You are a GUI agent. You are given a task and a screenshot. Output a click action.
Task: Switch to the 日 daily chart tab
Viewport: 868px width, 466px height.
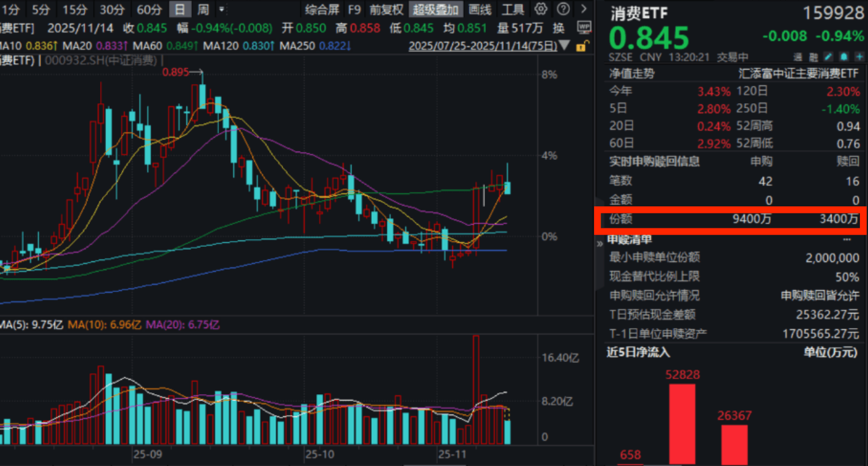[181, 9]
